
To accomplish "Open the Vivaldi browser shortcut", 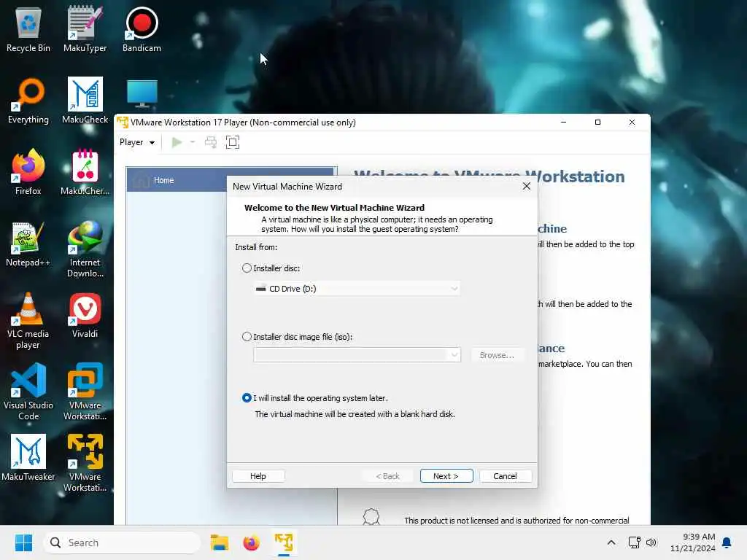I will [85, 315].
